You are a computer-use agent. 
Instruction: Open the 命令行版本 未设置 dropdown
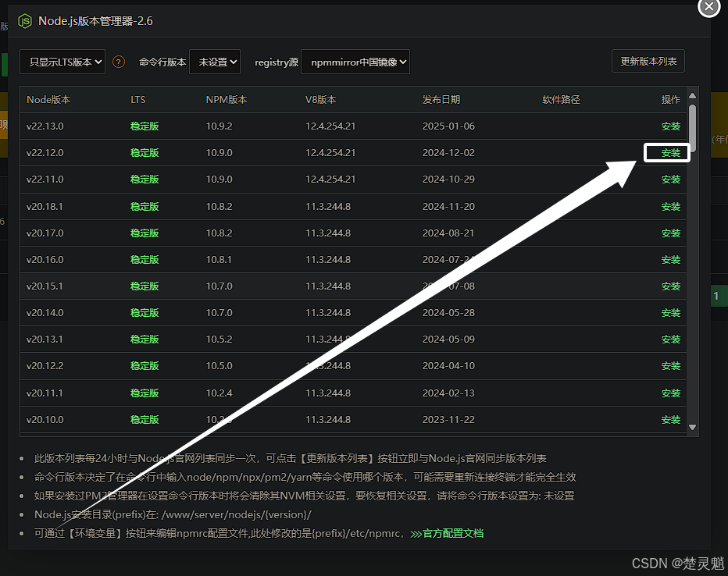(x=215, y=62)
